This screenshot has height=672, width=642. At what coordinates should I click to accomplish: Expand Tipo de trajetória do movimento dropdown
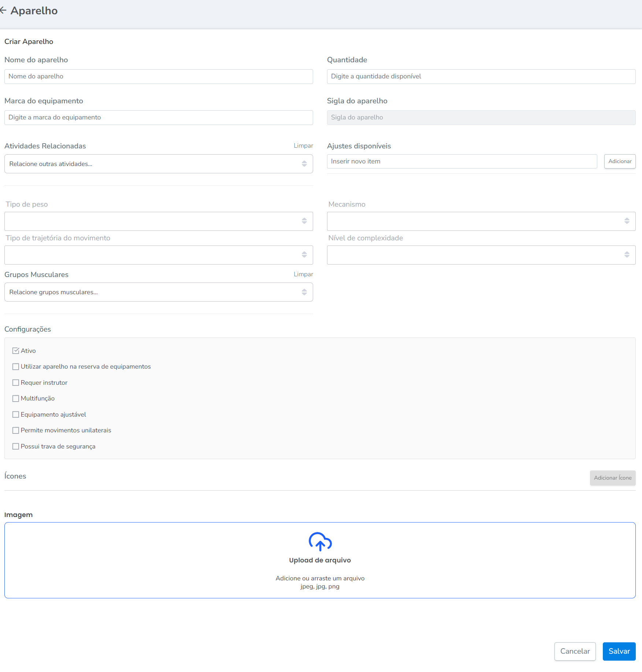pos(158,255)
